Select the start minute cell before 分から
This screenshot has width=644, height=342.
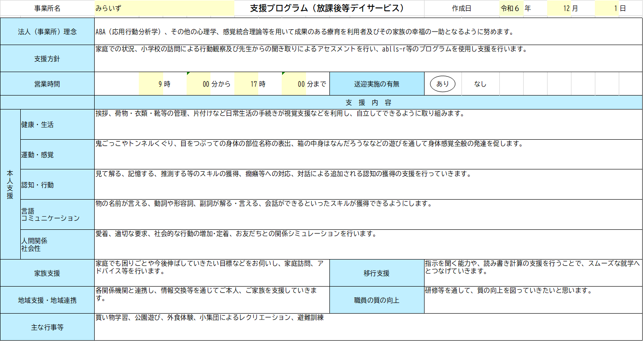tap(199, 84)
